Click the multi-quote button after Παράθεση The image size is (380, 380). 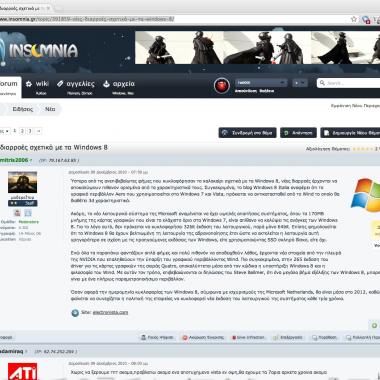(x=362, y=338)
